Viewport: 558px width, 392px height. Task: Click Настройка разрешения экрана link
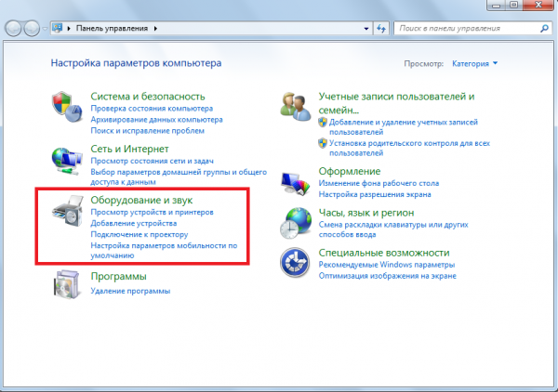375,194
